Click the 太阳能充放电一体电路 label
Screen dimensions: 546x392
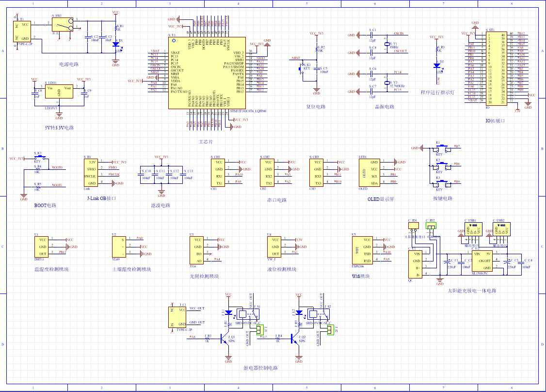[472, 291]
